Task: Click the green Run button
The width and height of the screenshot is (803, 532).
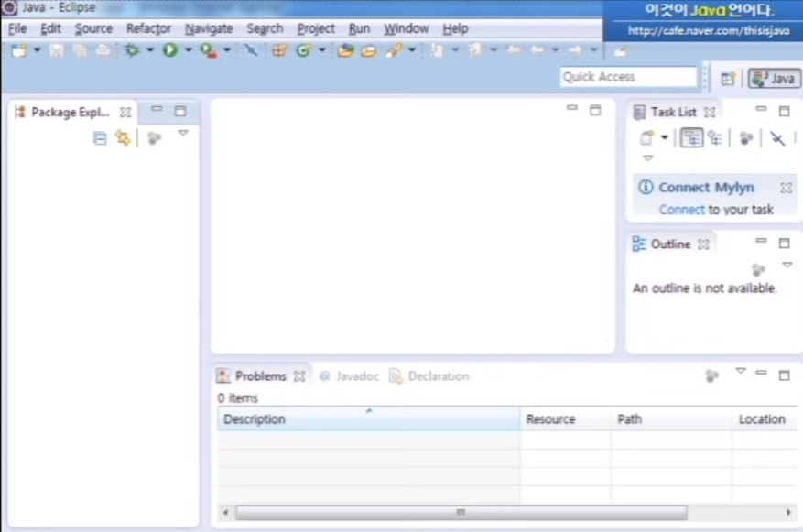Action: 170,50
